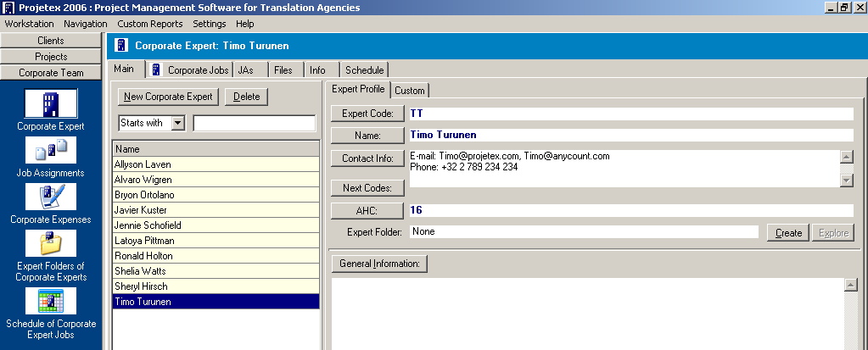Click the Projetex app icon in the title bar
Screen dimensions: 868x350
click(x=8, y=7)
